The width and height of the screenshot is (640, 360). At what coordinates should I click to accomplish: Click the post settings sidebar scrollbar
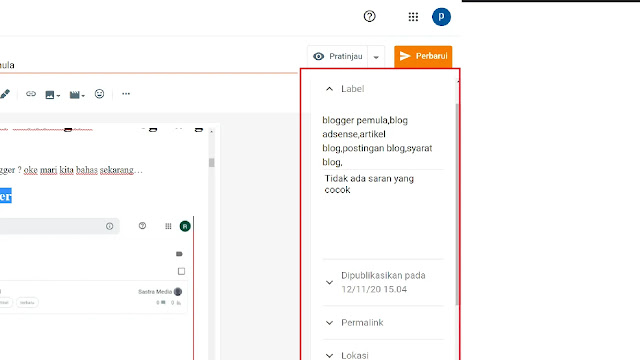[457, 204]
